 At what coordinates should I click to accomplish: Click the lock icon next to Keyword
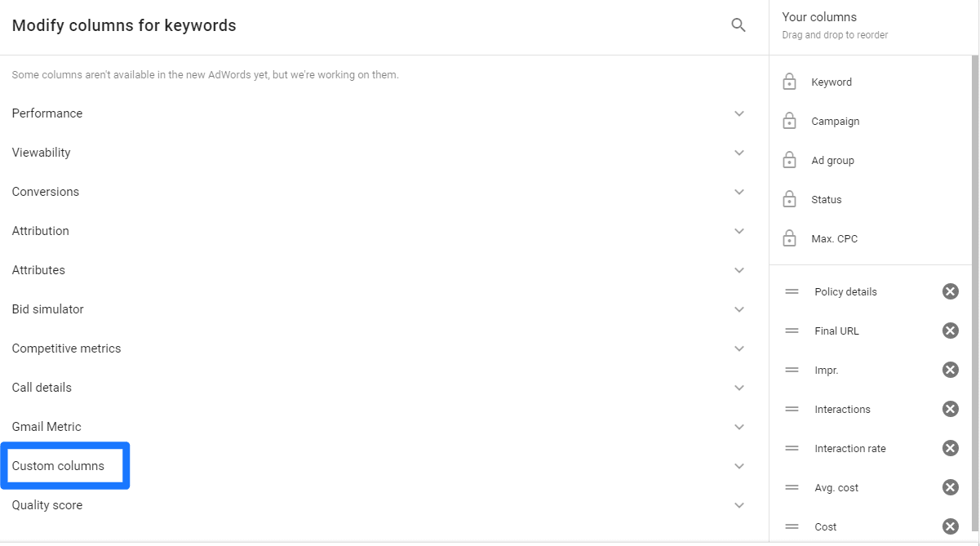[789, 82]
